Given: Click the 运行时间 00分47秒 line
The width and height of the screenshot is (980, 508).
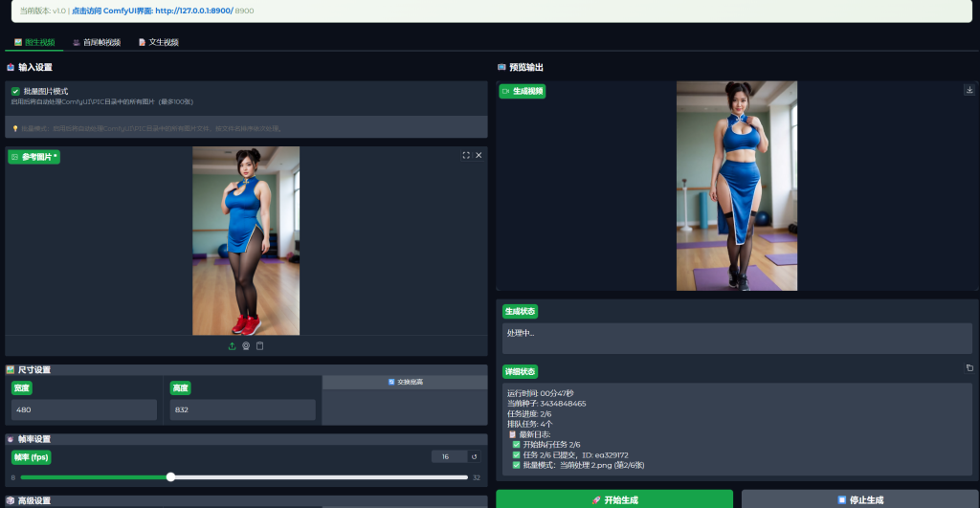Looking at the screenshot, I should coord(540,393).
